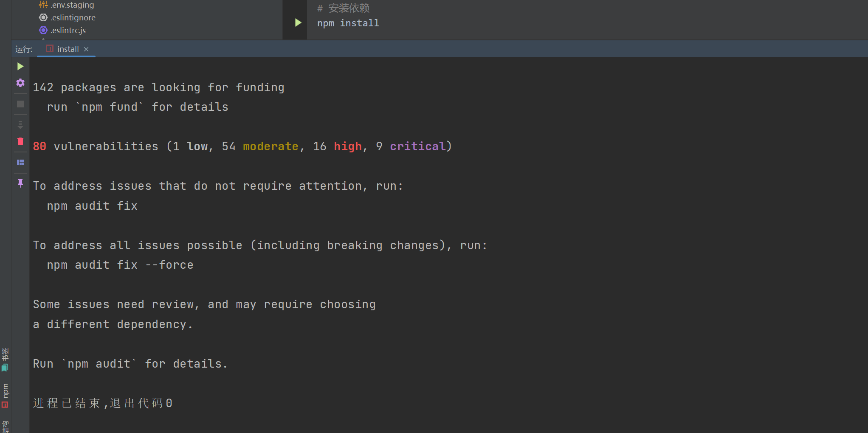Screen dimensions: 868x433
Task: Rerun the install task with green play icon
Action: [20, 66]
